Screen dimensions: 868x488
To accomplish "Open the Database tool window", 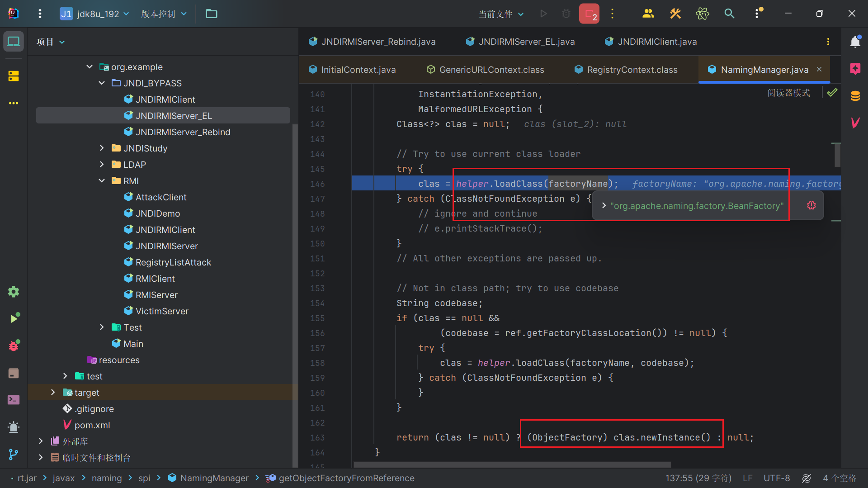I will click(855, 96).
